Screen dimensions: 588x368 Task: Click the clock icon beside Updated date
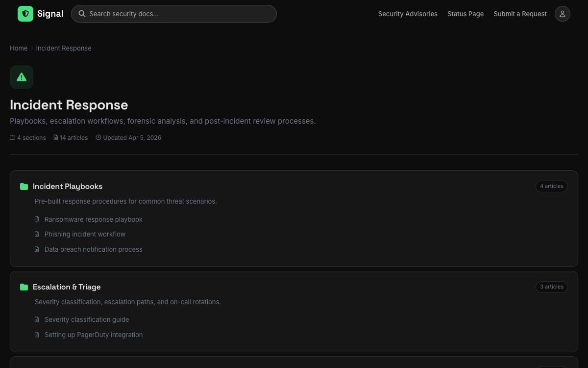[x=98, y=137]
